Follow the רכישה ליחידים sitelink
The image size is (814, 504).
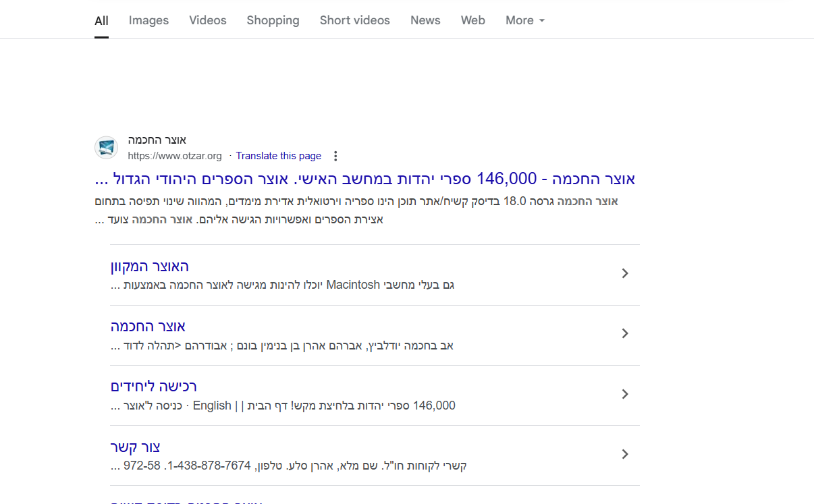click(154, 387)
